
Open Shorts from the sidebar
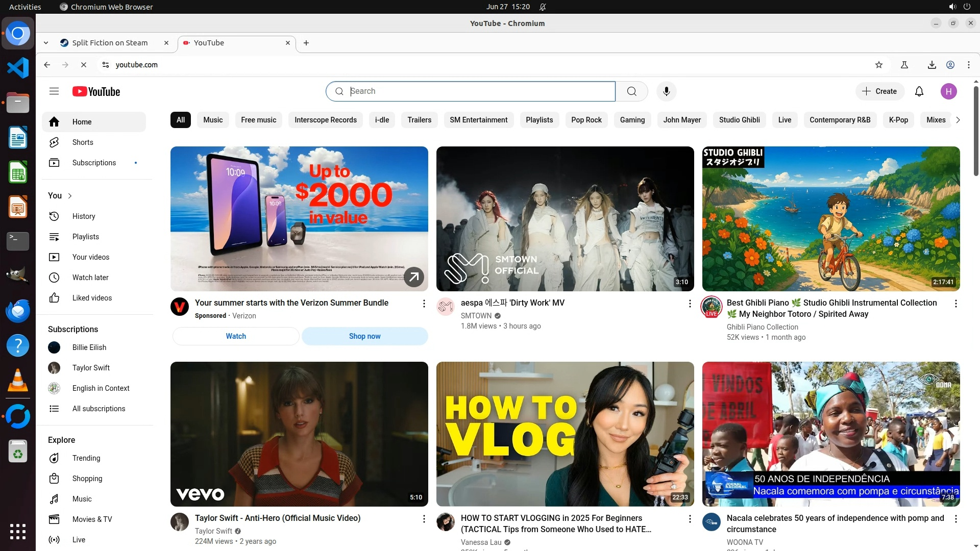82,142
